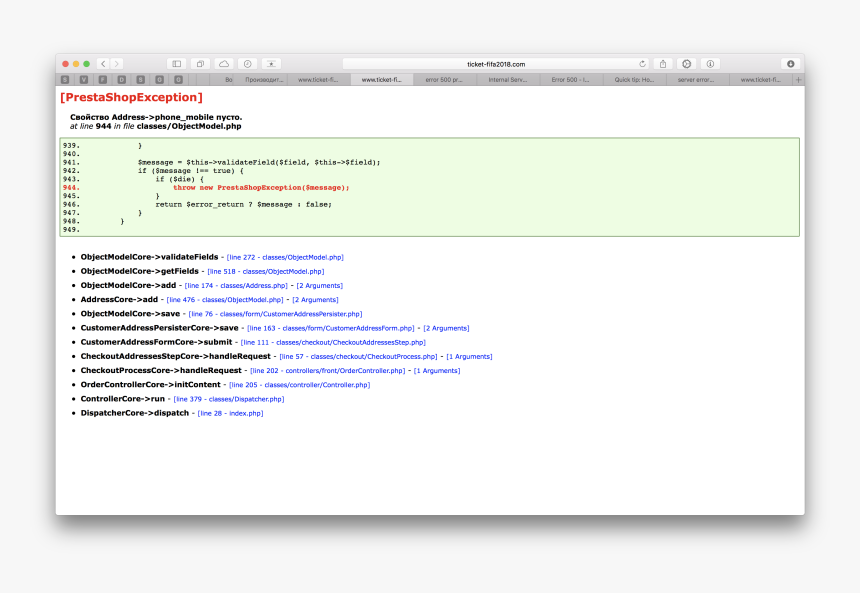
Task: Click the red 'throw new PrestaShopException' line
Action: (261, 188)
